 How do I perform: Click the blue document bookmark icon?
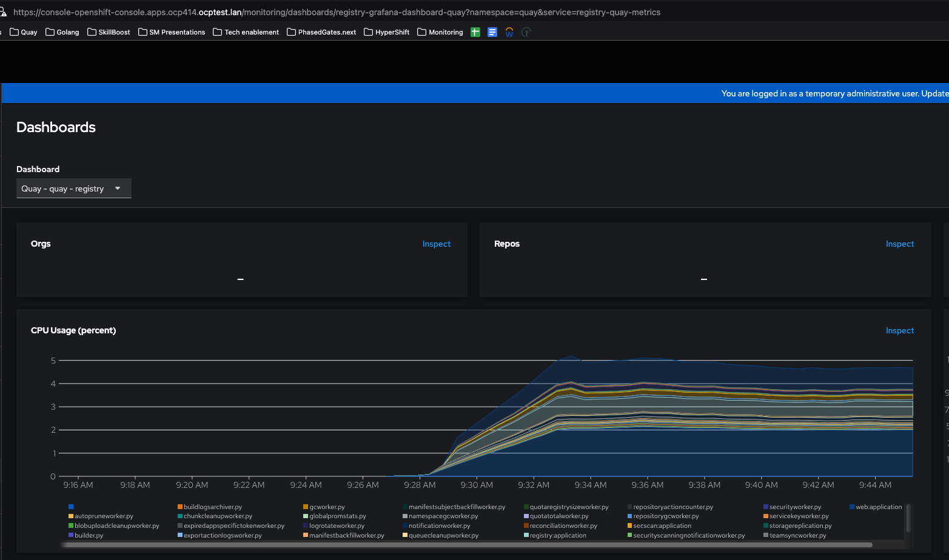[x=492, y=32]
